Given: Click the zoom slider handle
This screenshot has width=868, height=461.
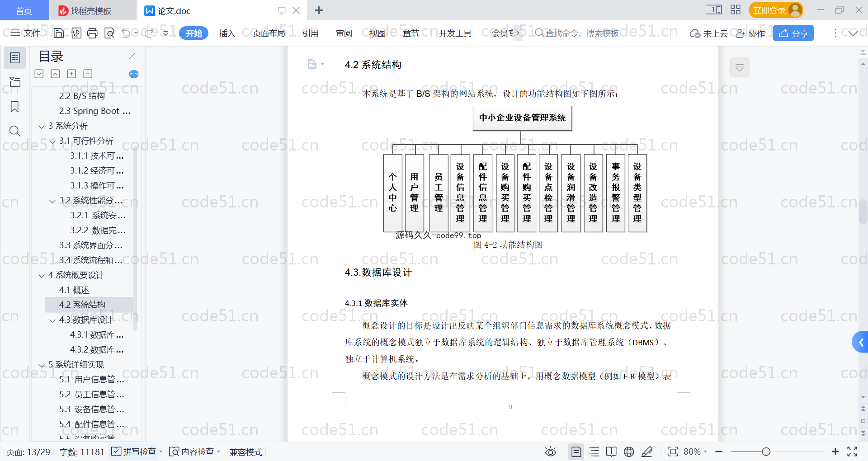Looking at the screenshot, I should (x=766, y=452).
